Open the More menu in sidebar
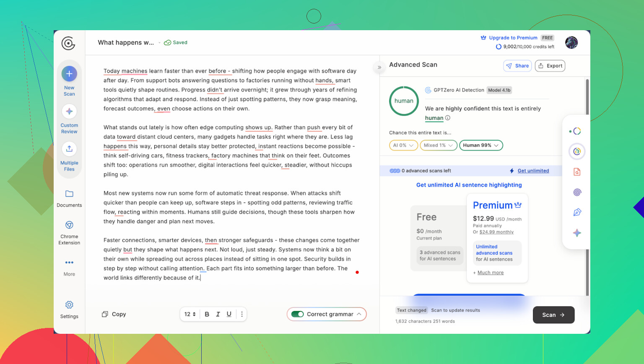This screenshot has height=364, width=644. coord(69,263)
